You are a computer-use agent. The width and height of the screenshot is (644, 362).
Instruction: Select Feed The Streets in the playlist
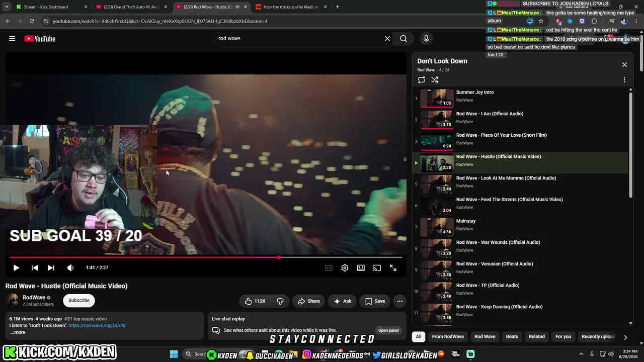pos(521,206)
